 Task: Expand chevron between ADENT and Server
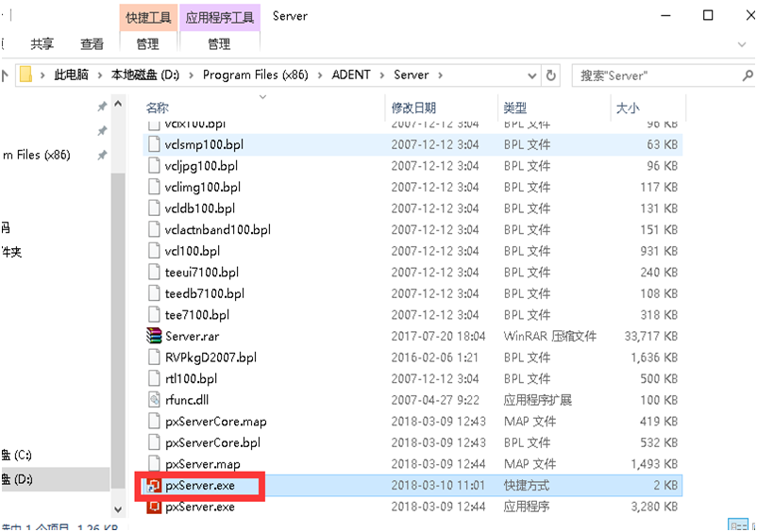point(384,75)
